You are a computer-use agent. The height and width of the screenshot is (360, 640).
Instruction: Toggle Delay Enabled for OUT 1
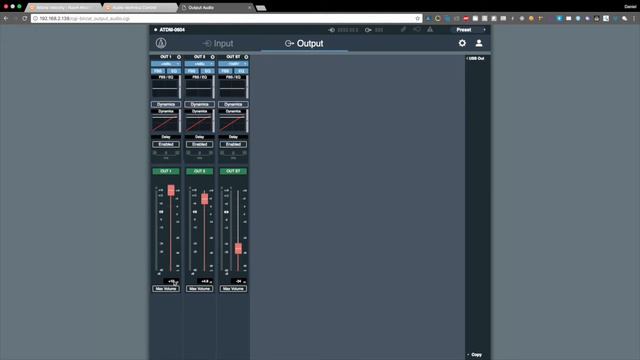tap(166, 144)
